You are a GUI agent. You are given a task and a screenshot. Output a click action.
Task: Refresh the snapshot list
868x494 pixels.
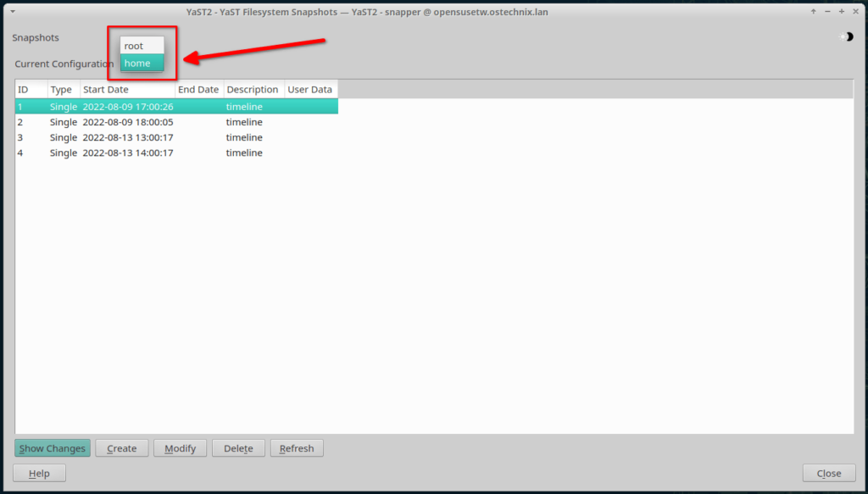coord(297,448)
